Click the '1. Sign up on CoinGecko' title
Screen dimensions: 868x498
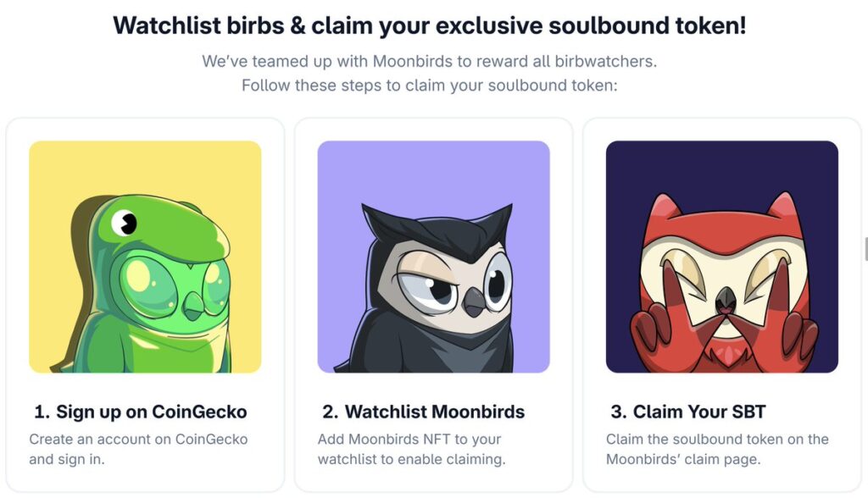141,412
